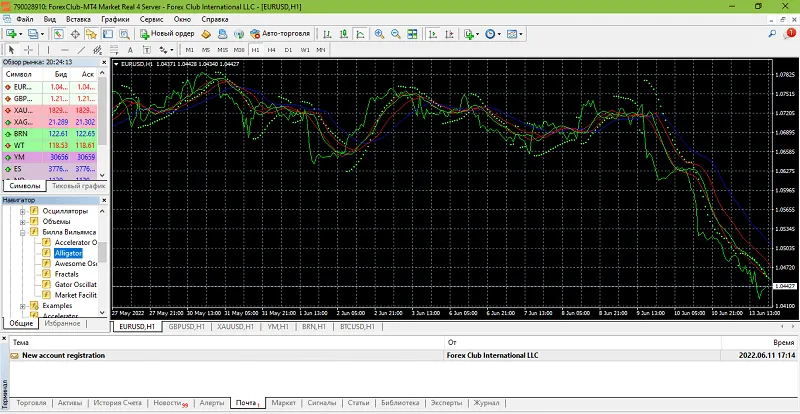Toggle chart auto scroll icon
Viewport: 800px width, 414px height.
pos(433,34)
